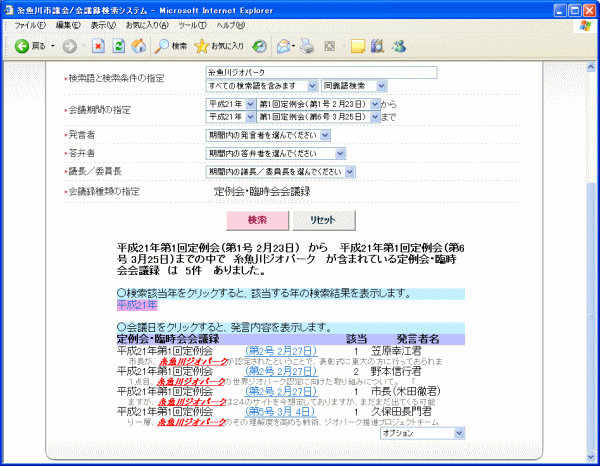This screenshot has height=466, width=600.
Task: Open the 期間内の議長/委員長を選んでください dropdown
Action: pyautogui.click(x=280, y=172)
